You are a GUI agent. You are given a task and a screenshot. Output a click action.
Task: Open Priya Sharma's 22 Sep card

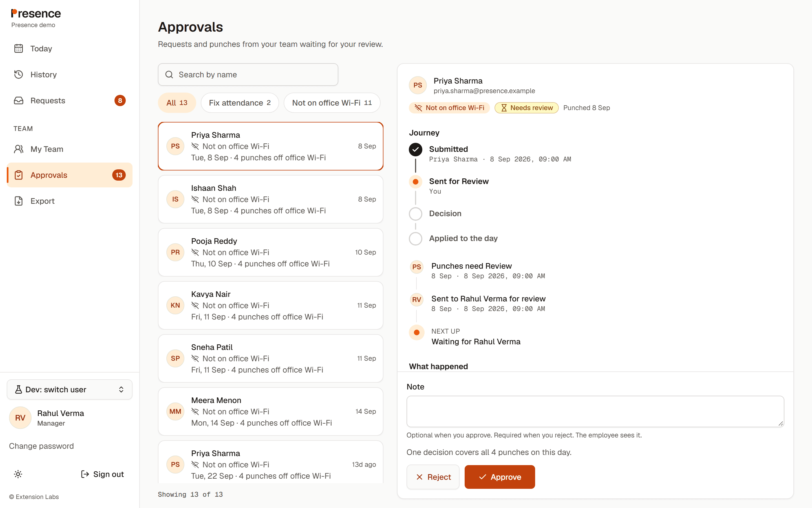[x=270, y=462]
